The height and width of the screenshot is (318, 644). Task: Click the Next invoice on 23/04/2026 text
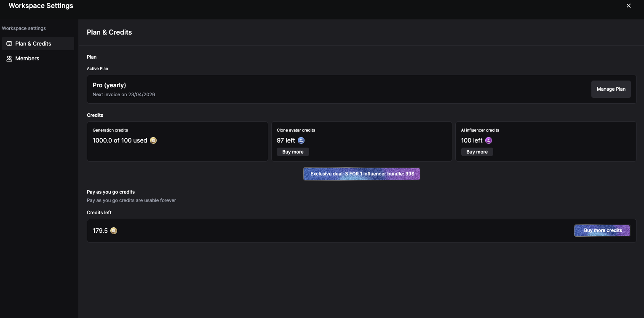pos(124,94)
